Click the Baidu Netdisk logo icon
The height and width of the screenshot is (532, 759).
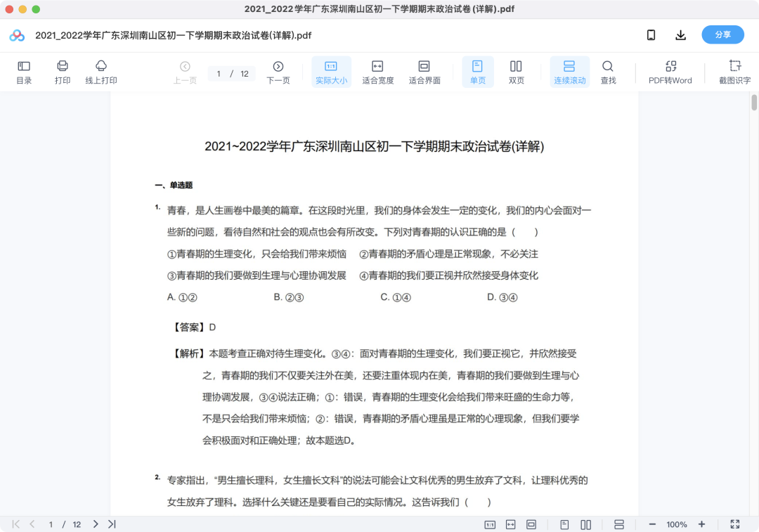[x=17, y=35]
